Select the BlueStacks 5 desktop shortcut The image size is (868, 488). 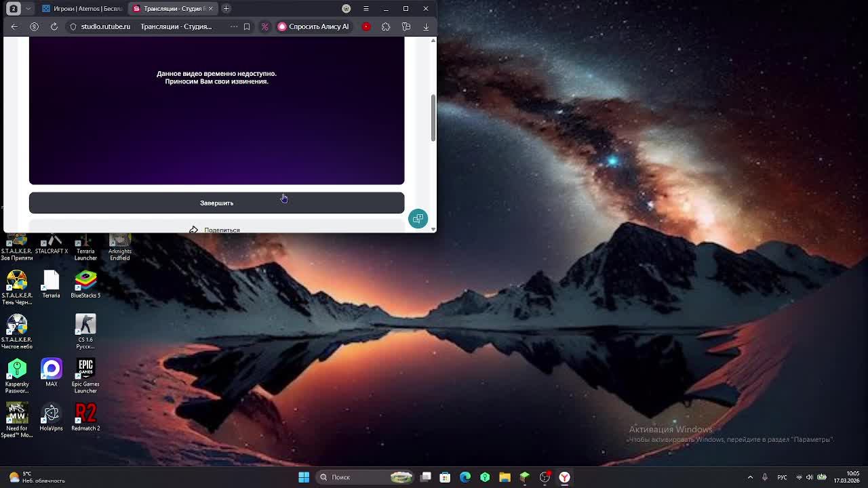[x=85, y=284]
